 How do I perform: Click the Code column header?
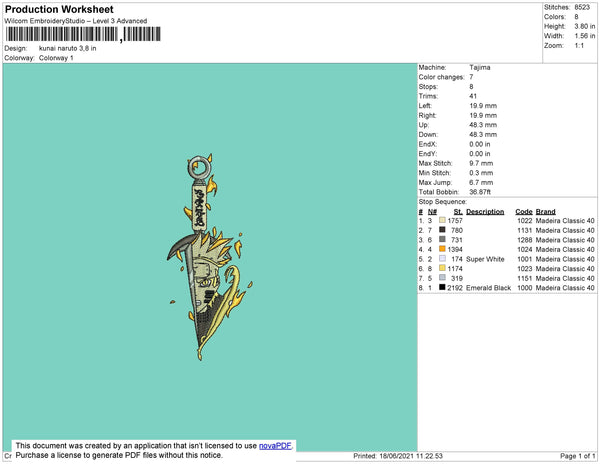[523, 212]
